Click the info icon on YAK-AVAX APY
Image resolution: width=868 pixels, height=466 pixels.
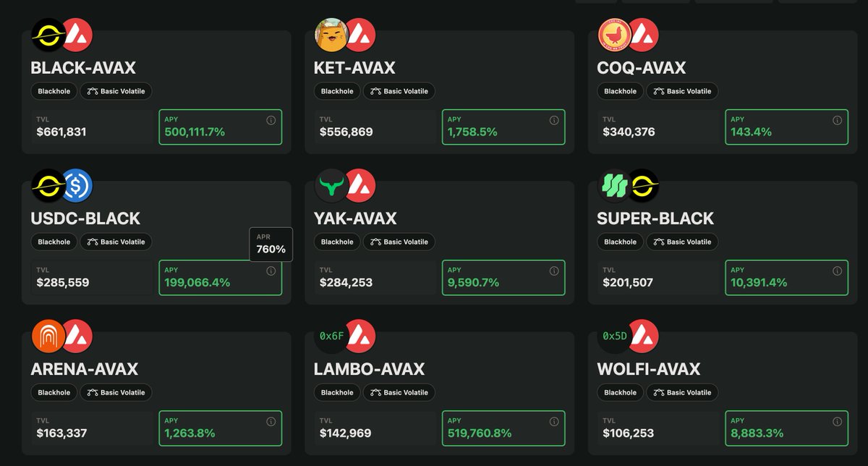click(554, 271)
